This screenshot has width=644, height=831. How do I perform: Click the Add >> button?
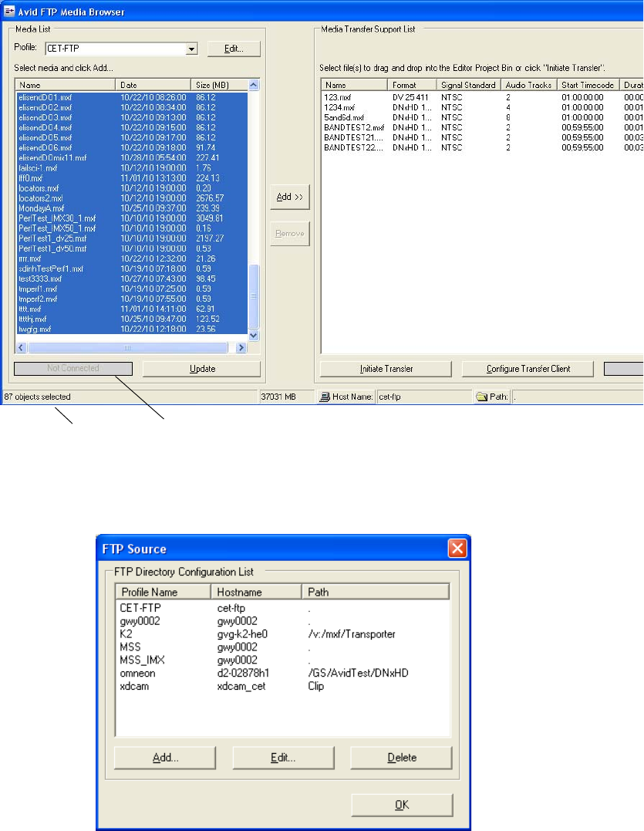(290, 198)
